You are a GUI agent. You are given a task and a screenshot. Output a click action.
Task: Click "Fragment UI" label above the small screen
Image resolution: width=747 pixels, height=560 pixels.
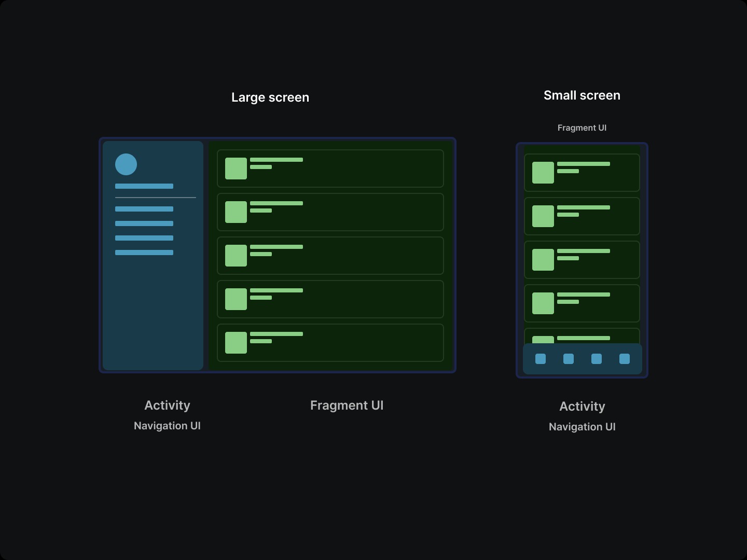pyautogui.click(x=582, y=128)
